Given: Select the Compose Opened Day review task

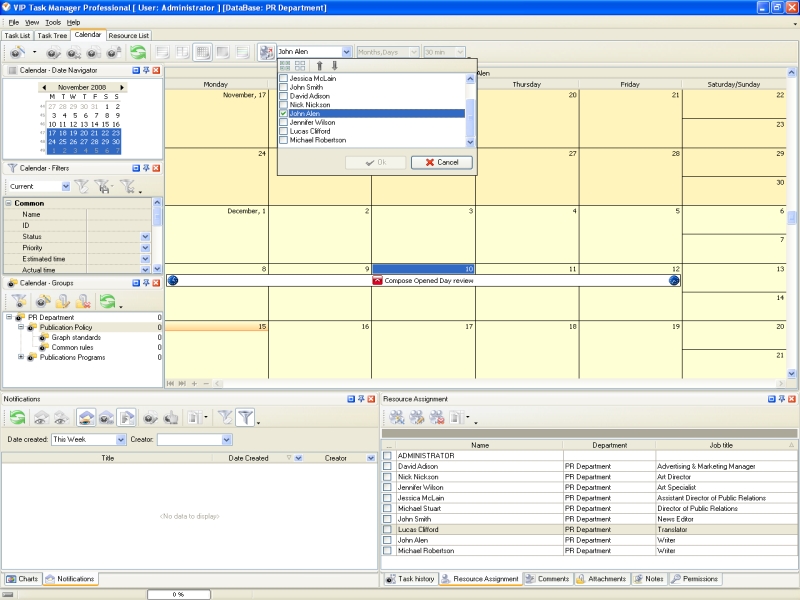Looking at the screenshot, I should pos(423,281).
